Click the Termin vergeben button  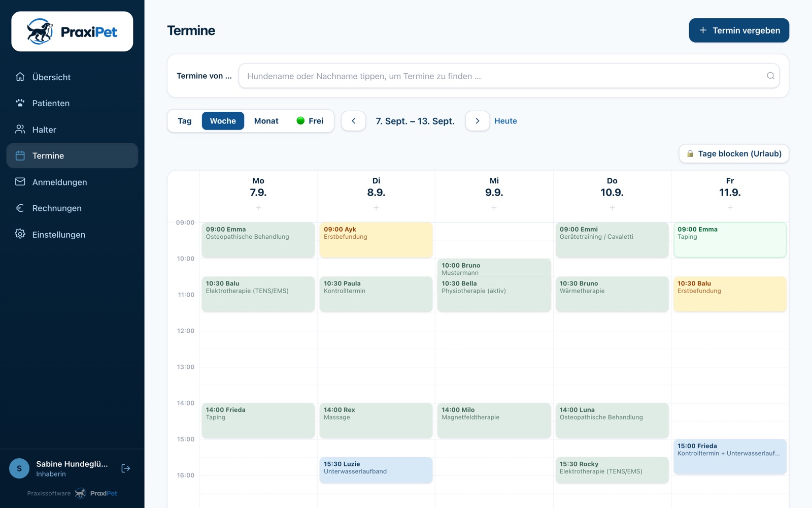[x=739, y=30]
